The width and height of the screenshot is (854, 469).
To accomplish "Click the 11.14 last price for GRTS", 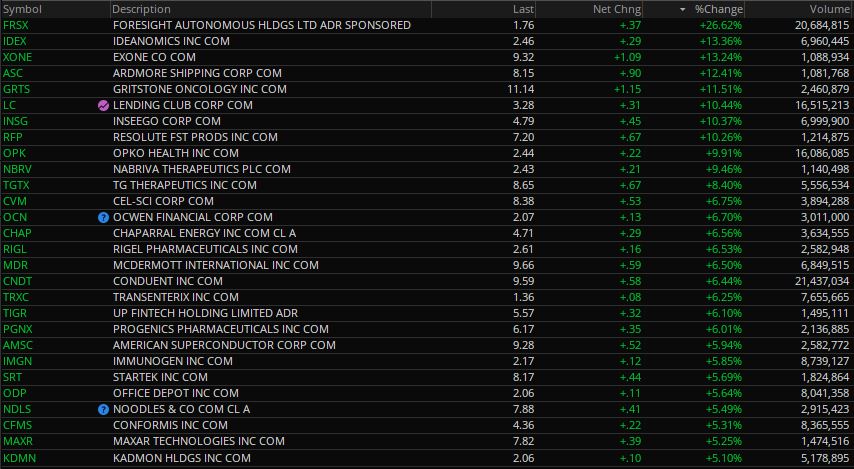I will point(520,89).
